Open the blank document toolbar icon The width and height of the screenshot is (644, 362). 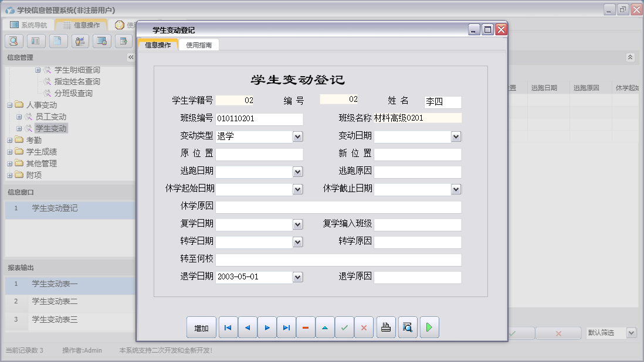[x=57, y=41]
